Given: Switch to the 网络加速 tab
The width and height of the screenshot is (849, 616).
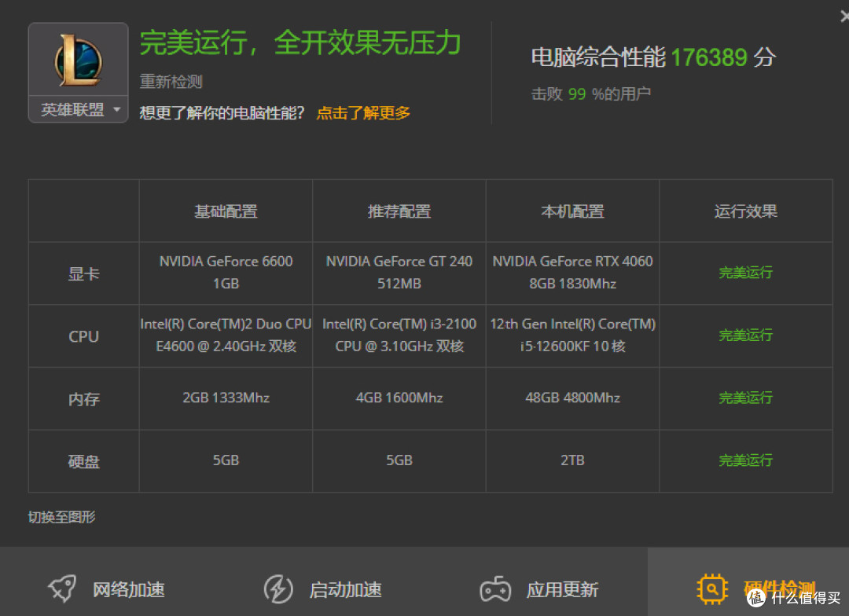Looking at the screenshot, I should (x=107, y=589).
